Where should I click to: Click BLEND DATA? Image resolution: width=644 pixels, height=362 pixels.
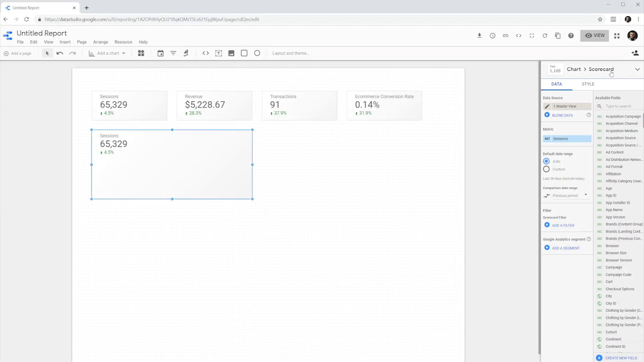[x=559, y=115]
